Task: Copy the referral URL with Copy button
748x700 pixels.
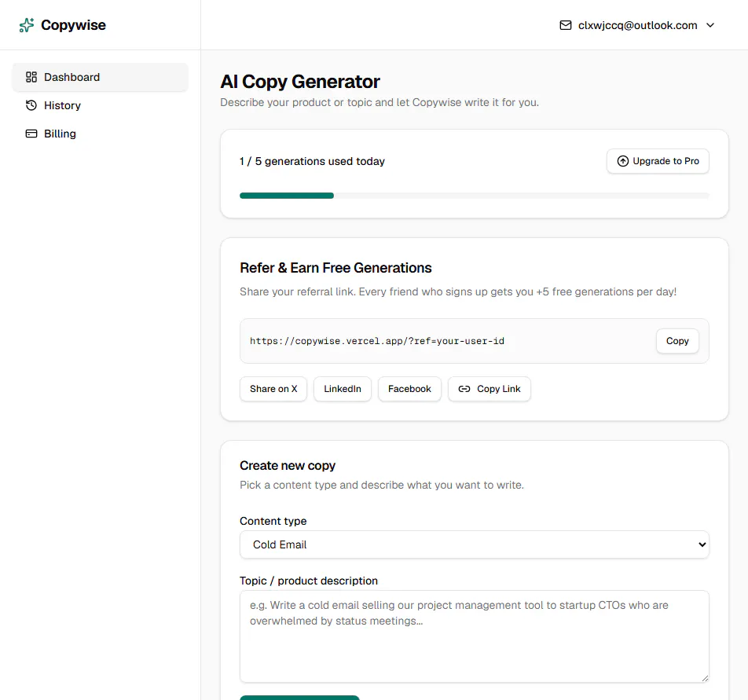Action: click(677, 341)
